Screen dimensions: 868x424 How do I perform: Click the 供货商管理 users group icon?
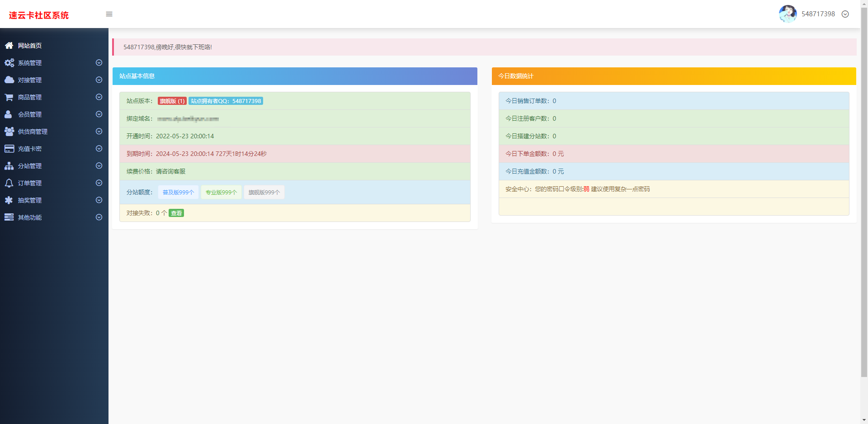tap(9, 132)
